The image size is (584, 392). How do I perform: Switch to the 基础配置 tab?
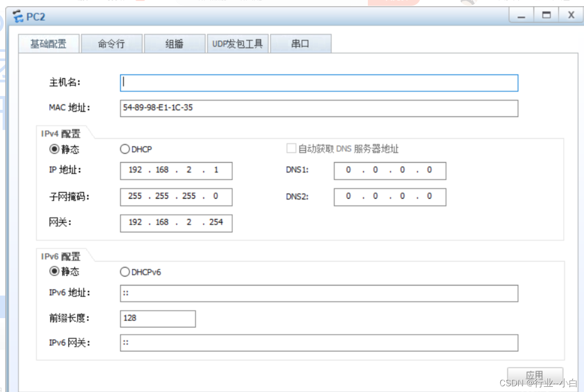(48, 44)
